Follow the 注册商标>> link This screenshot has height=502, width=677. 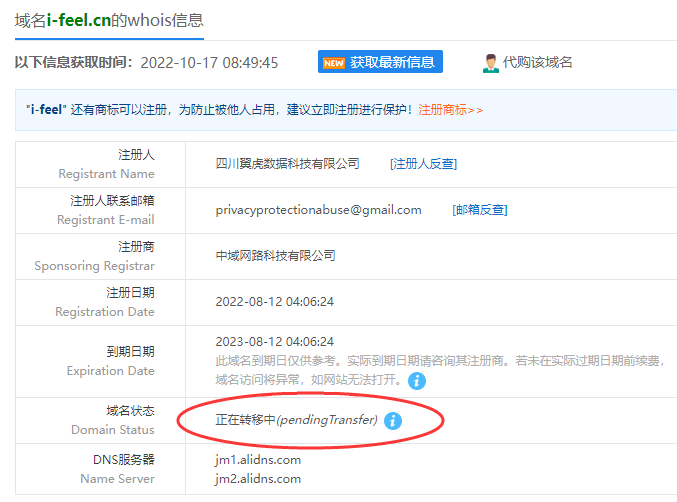(x=450, y=110)
